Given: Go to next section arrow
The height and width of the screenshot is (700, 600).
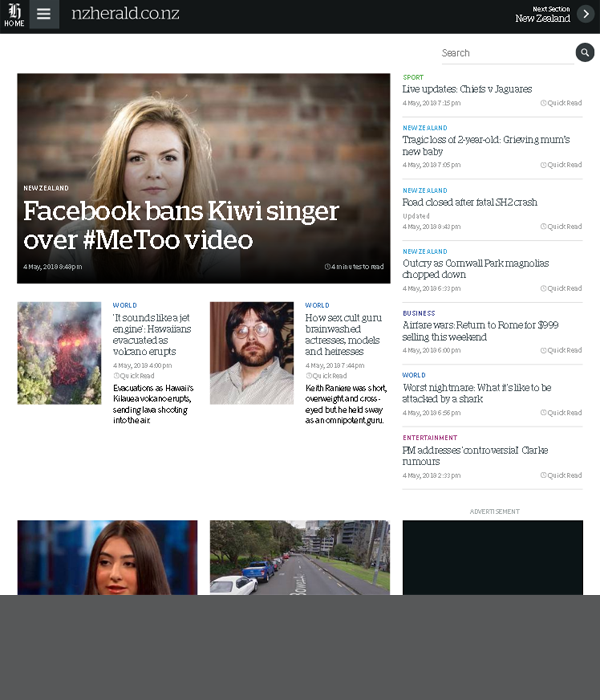Looking at the screenshot, I should coord(586,14).
